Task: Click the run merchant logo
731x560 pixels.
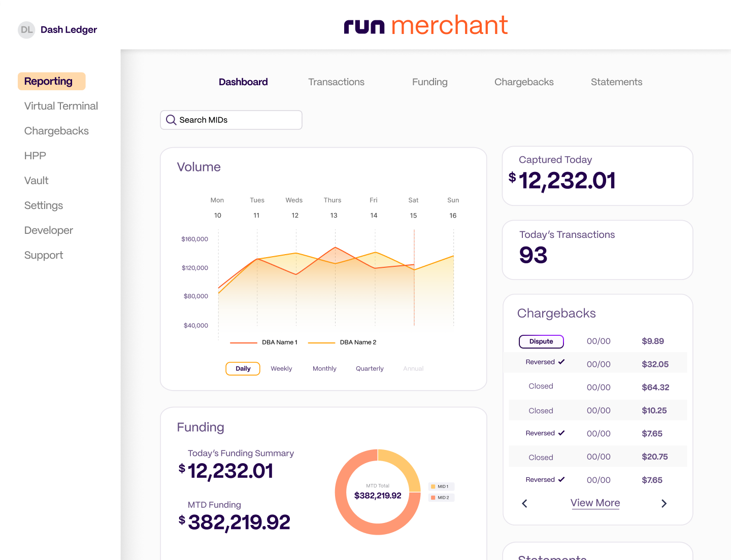Action: (425, 24)
